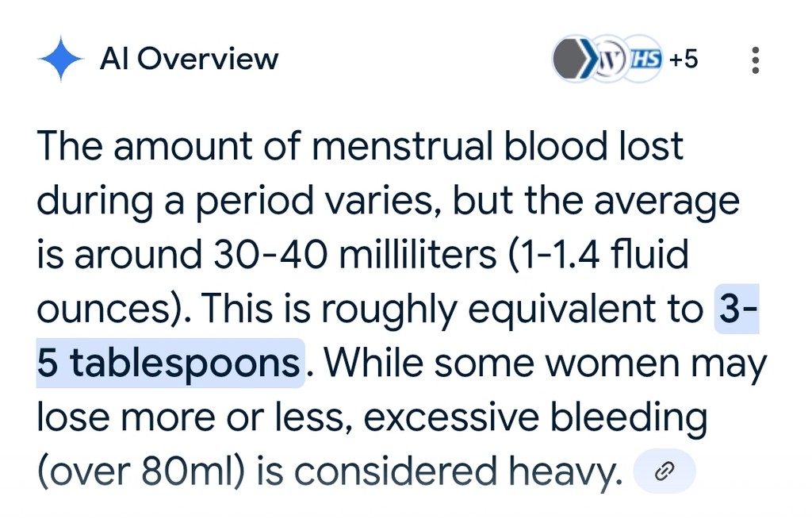
Task: Open the three-dot more options menu
Action: (755, 60)
